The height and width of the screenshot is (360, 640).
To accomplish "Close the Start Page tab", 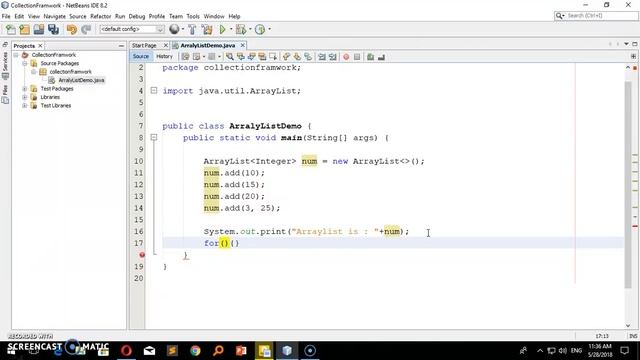I will click(x=166, y=45).
